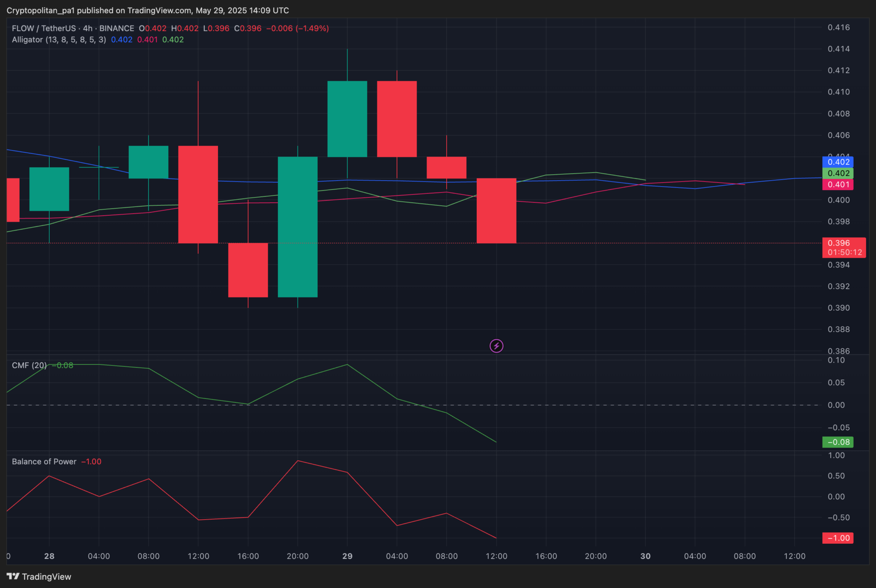Click the green candle at the 28 date mark
Viewport: 876px width, 588px height.
(x=49, y=189)
